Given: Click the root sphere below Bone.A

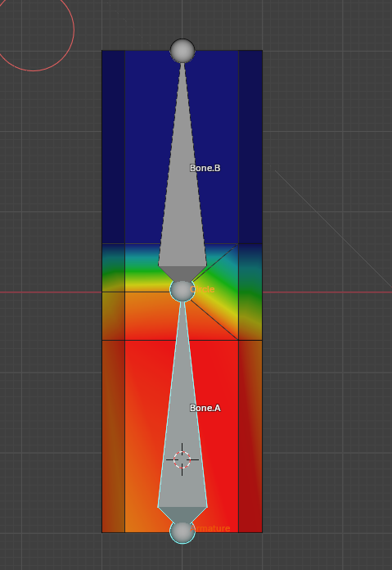Looking at the screenshot, I should tap(182, 532).
